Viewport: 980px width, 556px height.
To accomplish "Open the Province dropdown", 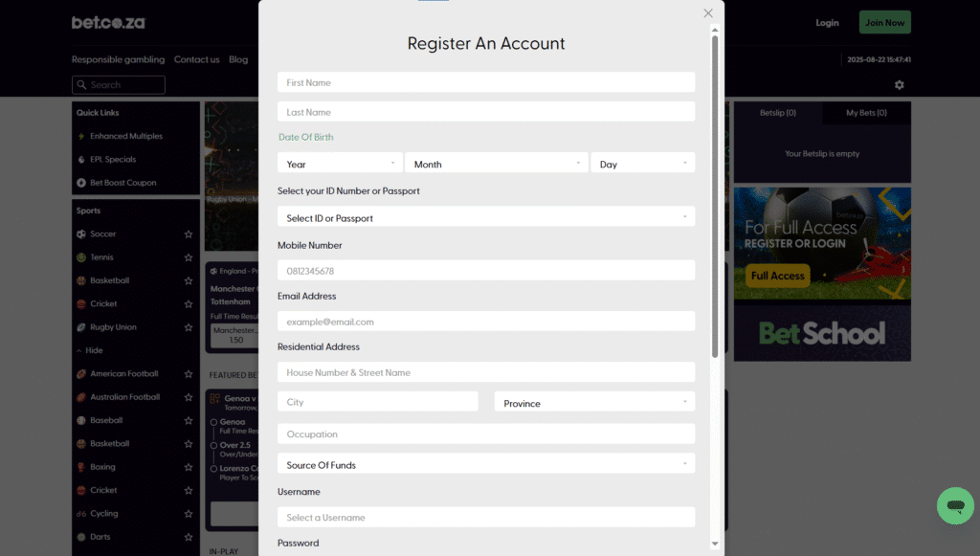I will point(594,402).
